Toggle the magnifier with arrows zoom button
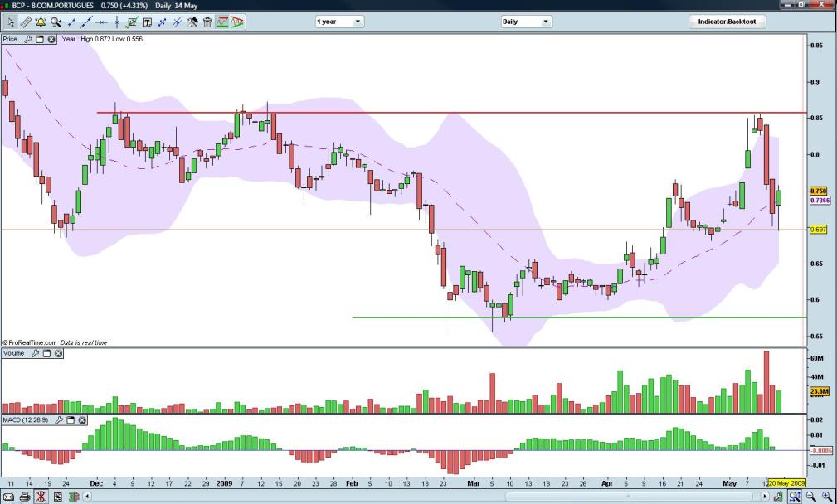Screen dimensions: 837x504 [x=795, y=497]
